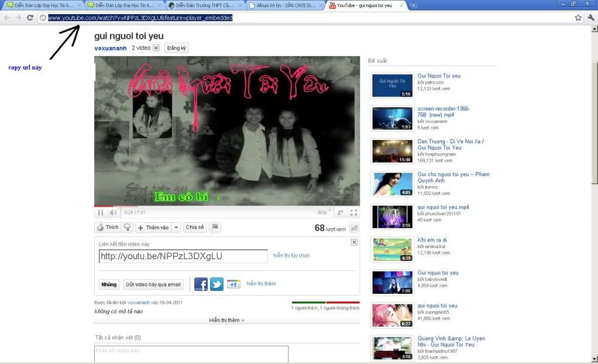The width and height of the screenshot is (598, 364).
Task: Expand the Thêm vào dropdown arrow
Action: (x=176, y=228)
